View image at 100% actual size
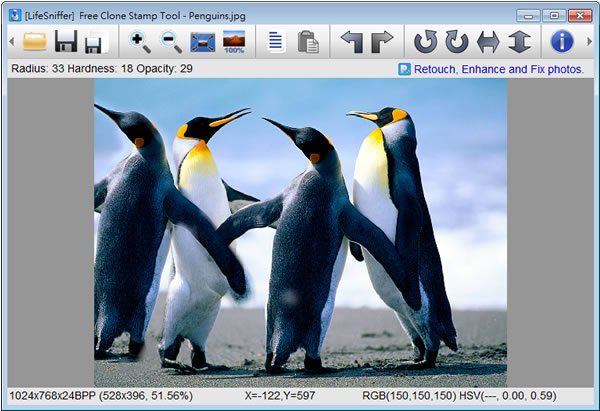600x411 pixels. [234, 42]
